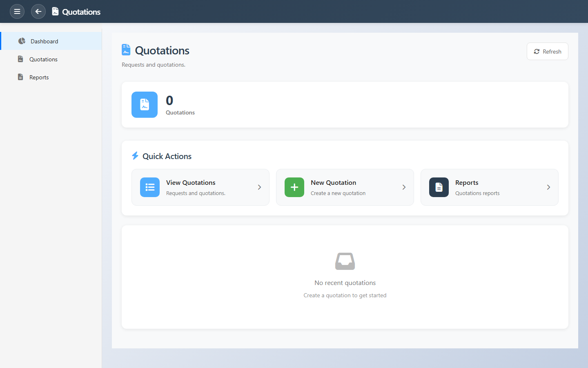Click the blue icon beside the page heading
Viewport: 588px width, 368px height.
click(x=126, y=50)
